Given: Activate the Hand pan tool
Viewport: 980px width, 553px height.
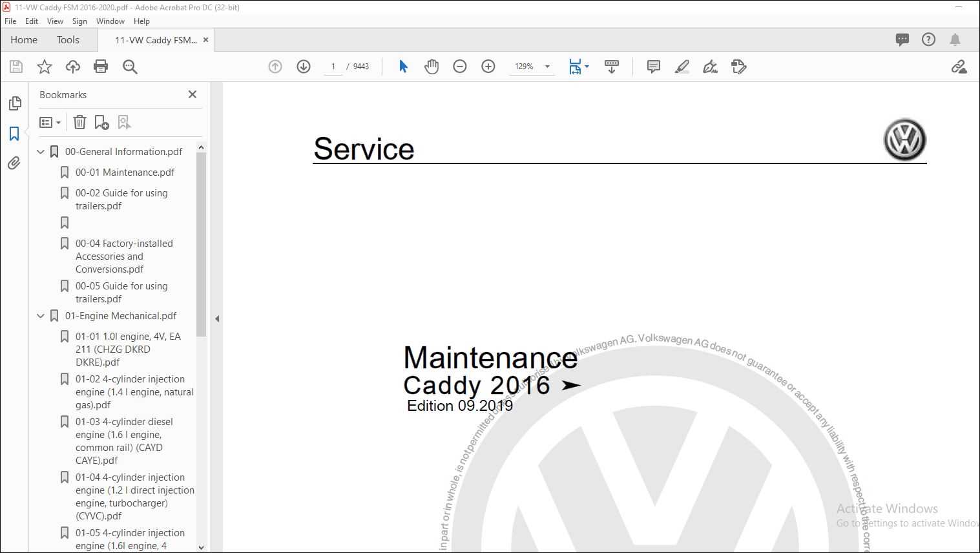Looking at the screenshot, I should pyautogui.click(x=432, y=67).
